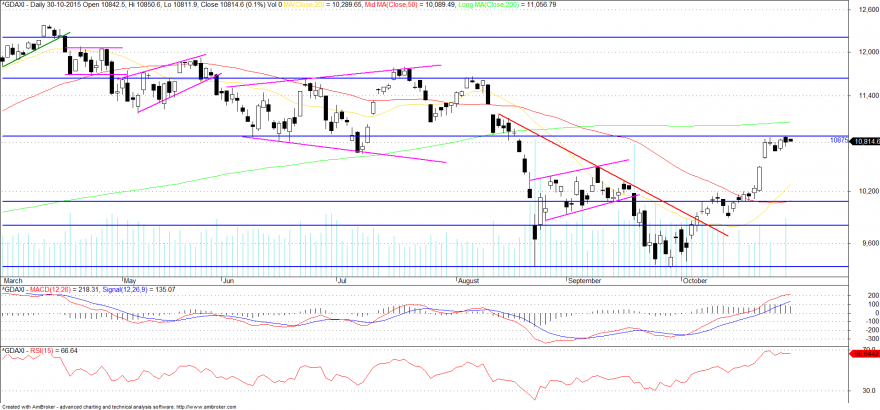Viewport: 880px width, 410px height.
Task: Jump to August on the date axis
Action: click(468, 279)
